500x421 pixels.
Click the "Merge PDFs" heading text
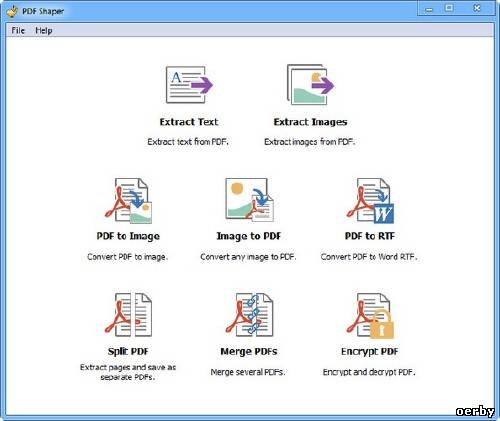(249, 351)
